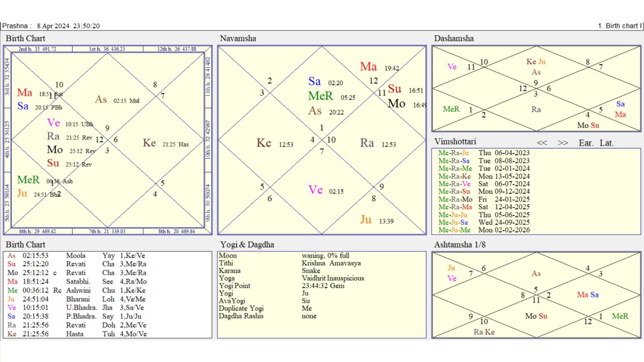The height and width of the screenshot is (362, 644).
Task: Click Su 16:51 in Navamsha chart
Action: pyautogui.click(x=405, y=89)
